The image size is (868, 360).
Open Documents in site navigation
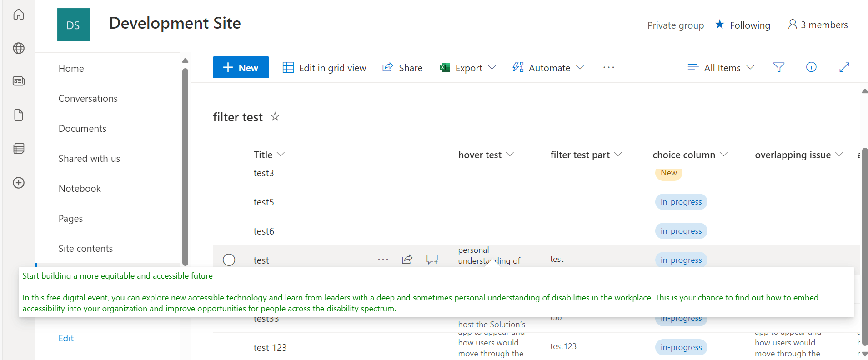tap(83, 129)
